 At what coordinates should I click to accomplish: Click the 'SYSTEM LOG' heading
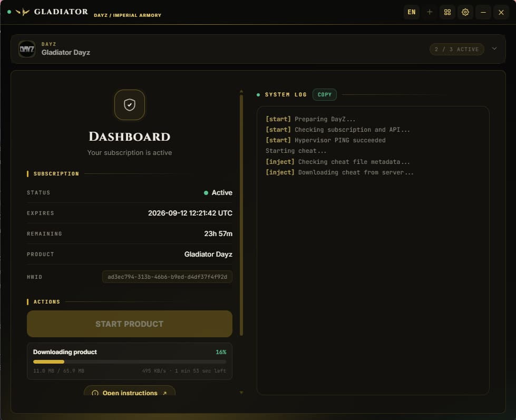click(x=286, y=95)
